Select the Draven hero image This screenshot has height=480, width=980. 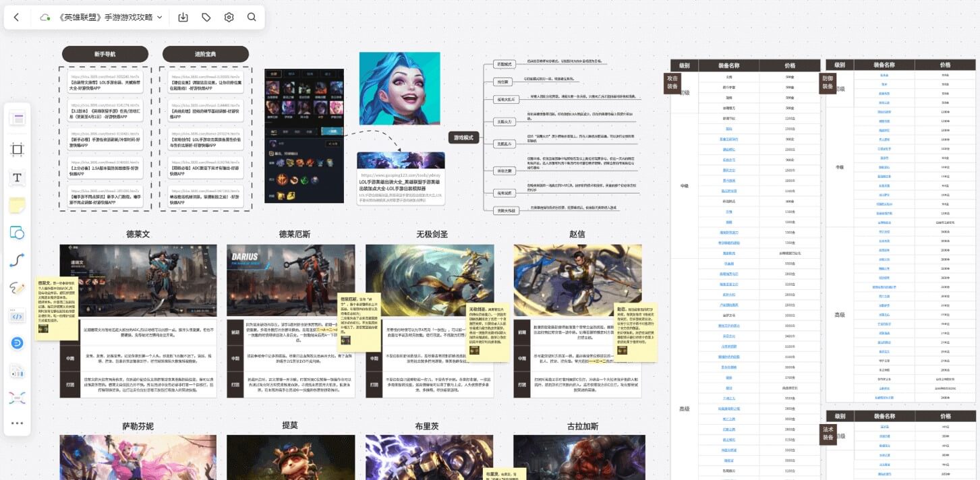(x=138, y=280)
